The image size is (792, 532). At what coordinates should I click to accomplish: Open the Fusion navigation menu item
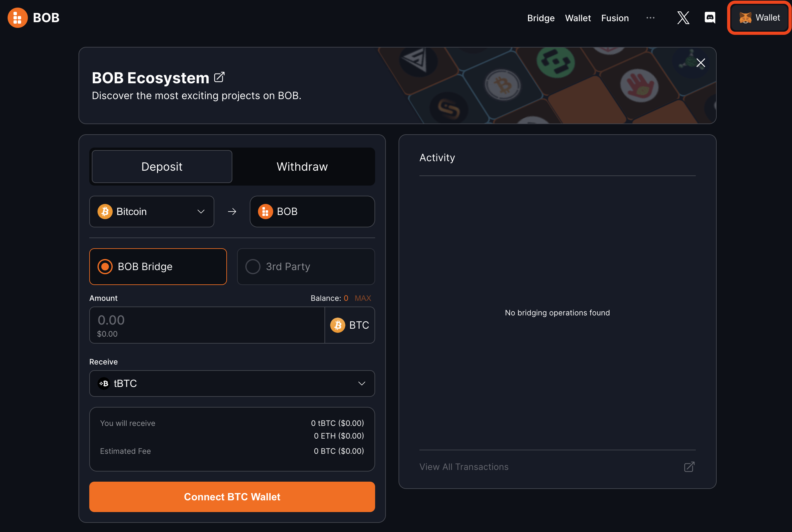[615, 17]
